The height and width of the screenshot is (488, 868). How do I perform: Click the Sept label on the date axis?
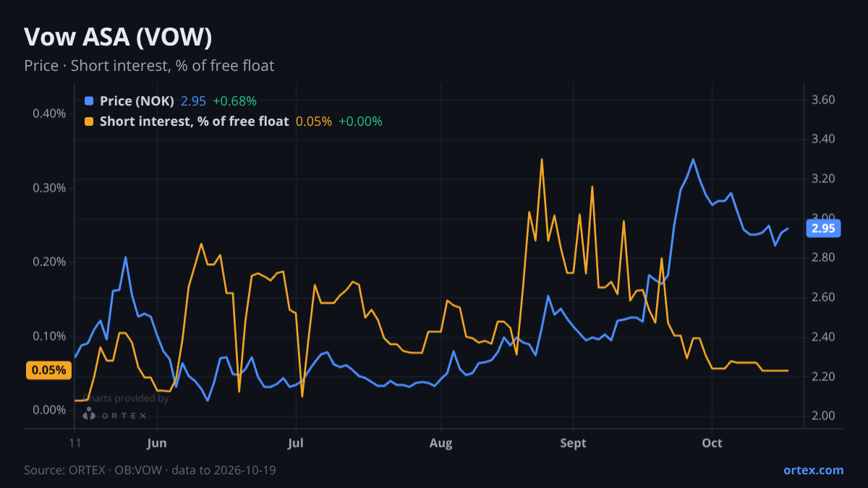573,443
